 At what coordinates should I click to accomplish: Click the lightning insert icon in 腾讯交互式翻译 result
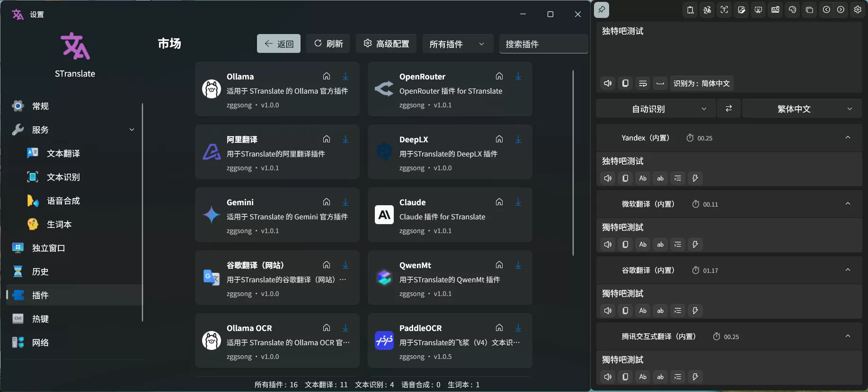(695, 377)
